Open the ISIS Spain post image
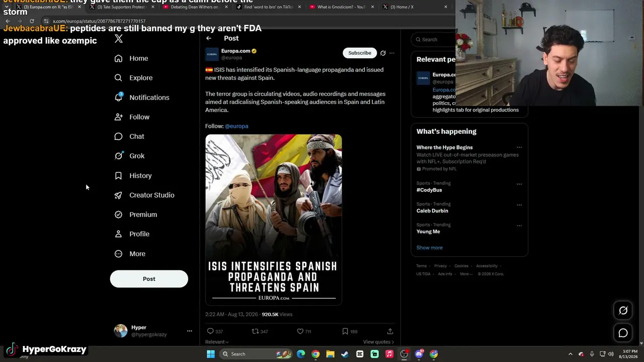The width and height of the screenshot is (644, 362). pos(274,220)
